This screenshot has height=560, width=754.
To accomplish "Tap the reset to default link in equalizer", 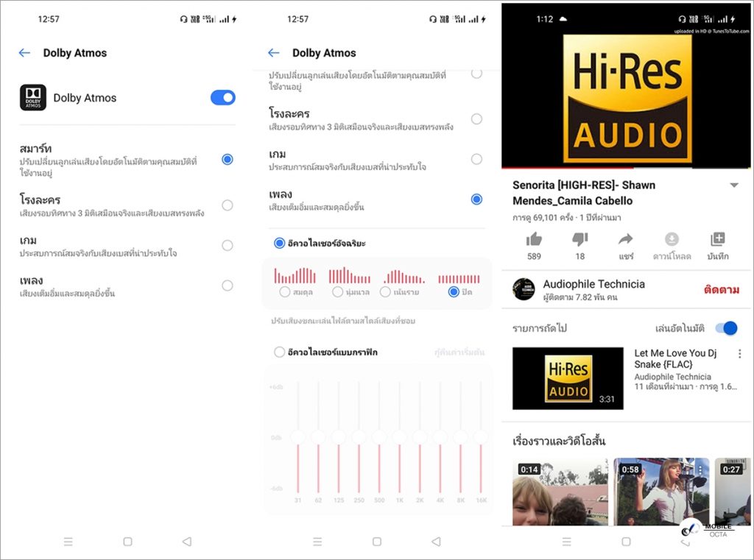I will pos(459,352).
